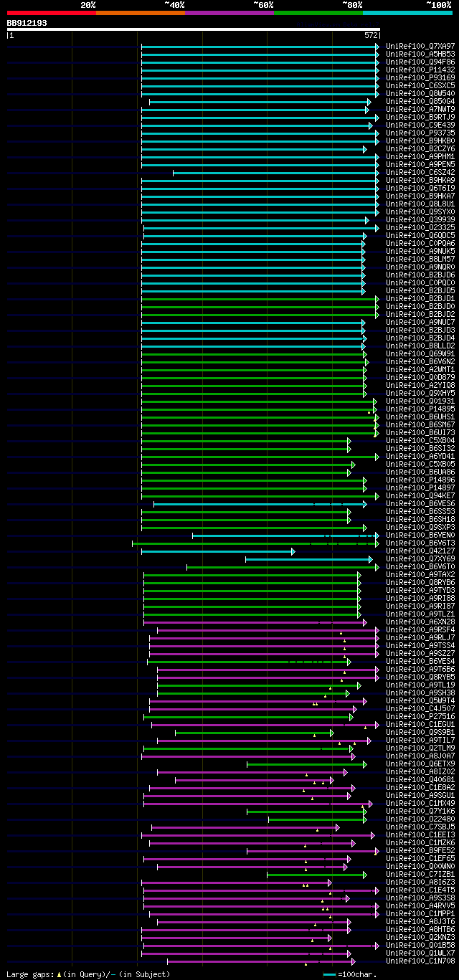
Task: Select hit label UniRef100_A6XN28
Action: click(x=420, y=622)
